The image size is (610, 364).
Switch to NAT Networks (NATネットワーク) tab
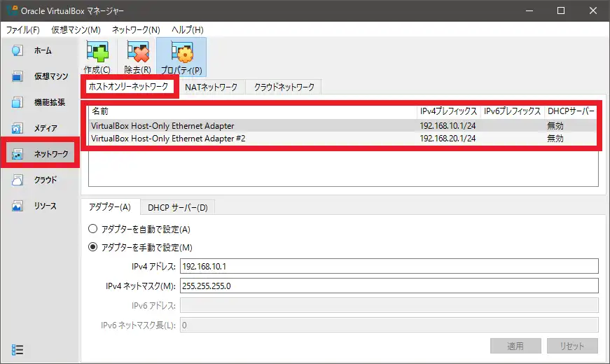click(212, 87)
